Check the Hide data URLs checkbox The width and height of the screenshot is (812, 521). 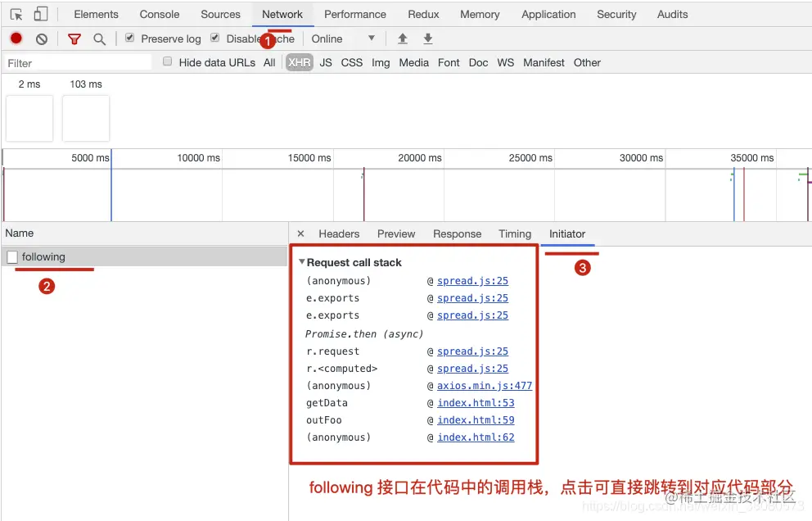(x=167, y=61)
